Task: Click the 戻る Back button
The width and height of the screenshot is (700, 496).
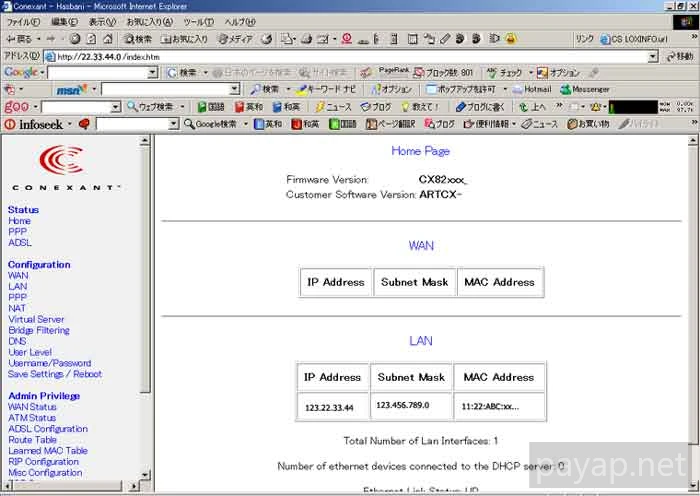Action: tap(20, 39)
